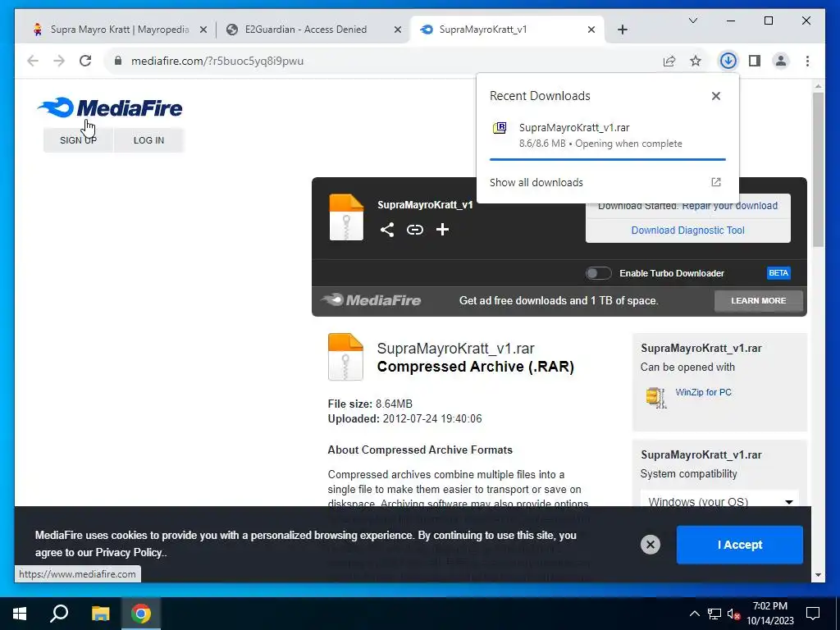The width and height of the screenshot is (840, 630).
Task: Open the Chrome three-dot menu
Action: [x=807, y=61]
